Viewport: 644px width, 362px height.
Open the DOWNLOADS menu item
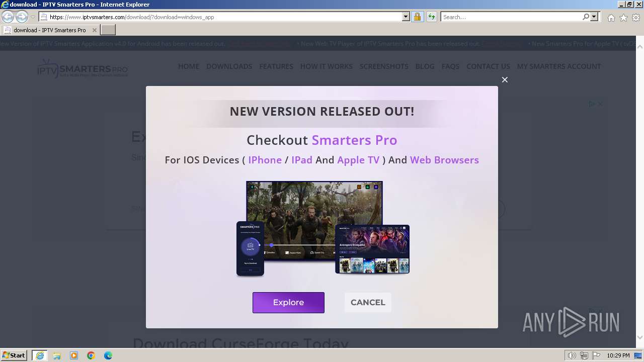[229, 66]
